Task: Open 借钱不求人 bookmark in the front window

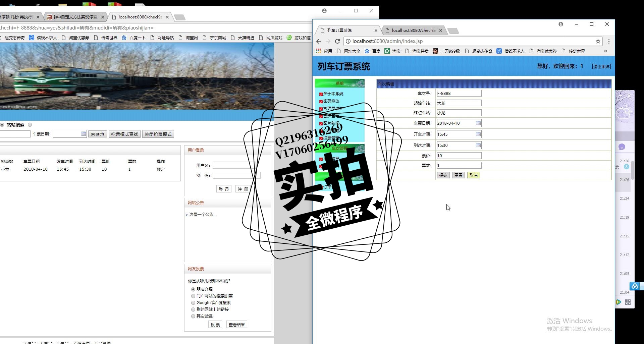Action: pyautogui.click(x=510, y=51)
